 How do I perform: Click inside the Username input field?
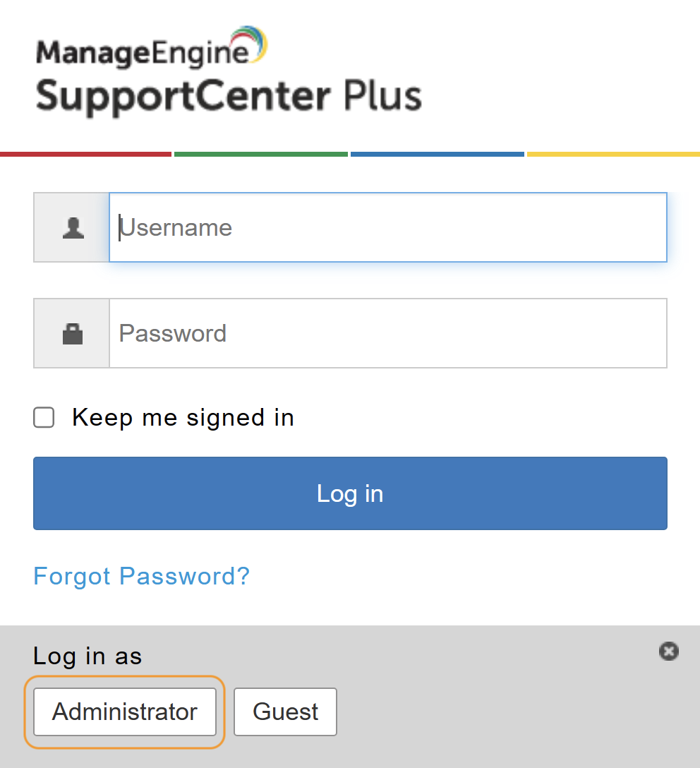click(x=388, y=227)
